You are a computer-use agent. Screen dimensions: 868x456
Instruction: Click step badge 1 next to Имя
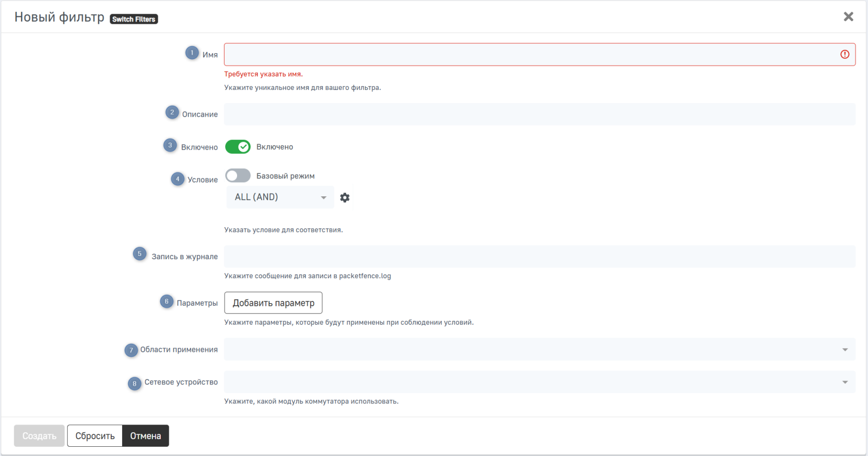point(192,53)
